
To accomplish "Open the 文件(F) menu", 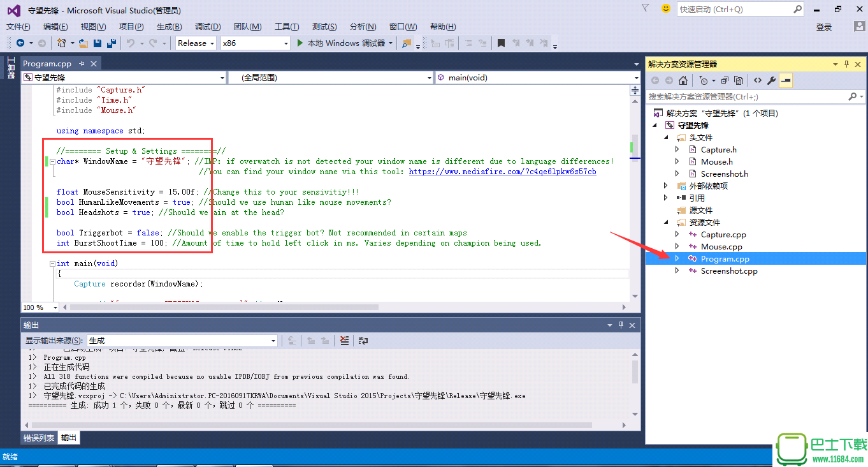I will coord(18,26).
